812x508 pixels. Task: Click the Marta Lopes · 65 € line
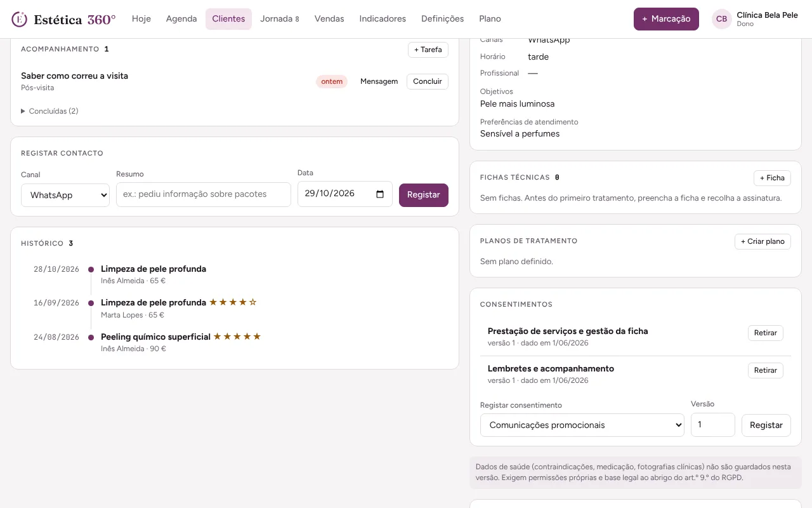point(133,315)
